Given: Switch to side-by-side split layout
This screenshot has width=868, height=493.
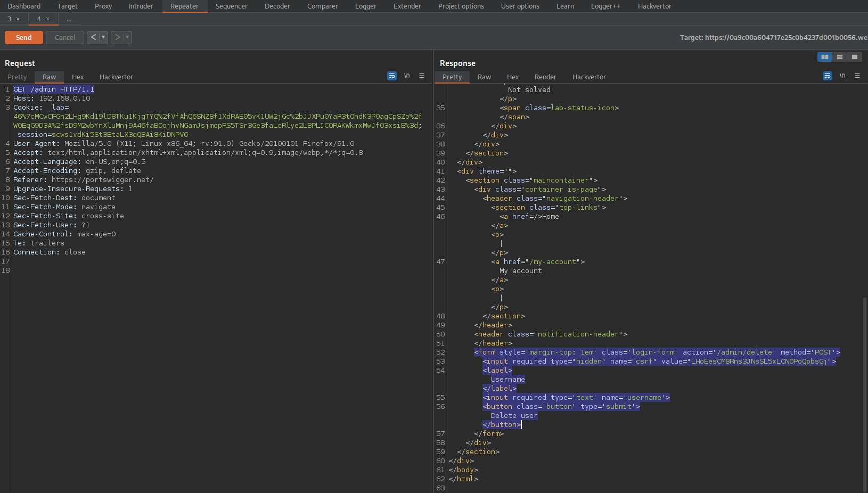Looking at the screenshot, I should click(x=825, y=57).
